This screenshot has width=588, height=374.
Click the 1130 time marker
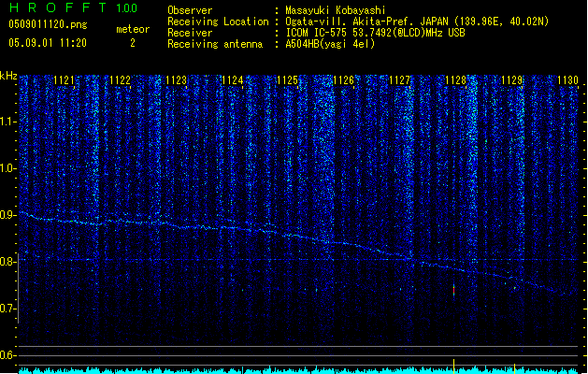pyautogui.click(x=567, y=80)
